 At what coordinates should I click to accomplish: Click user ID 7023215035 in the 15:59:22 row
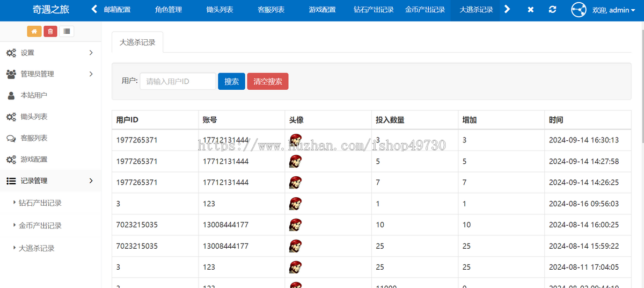click(137, 246)
